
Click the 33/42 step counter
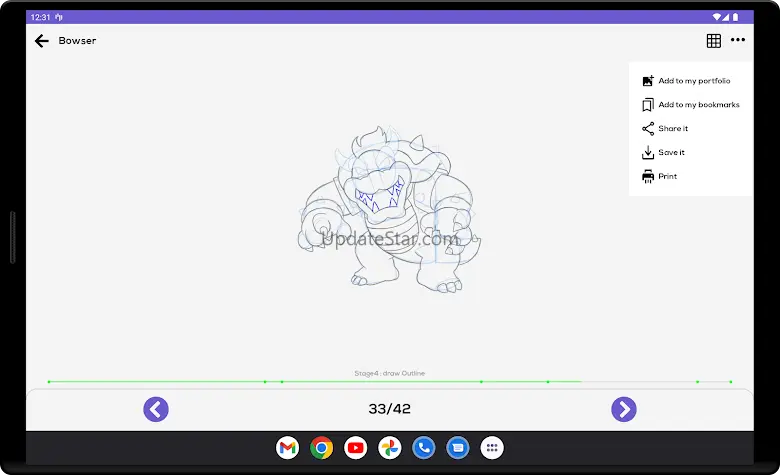[390, 409]
